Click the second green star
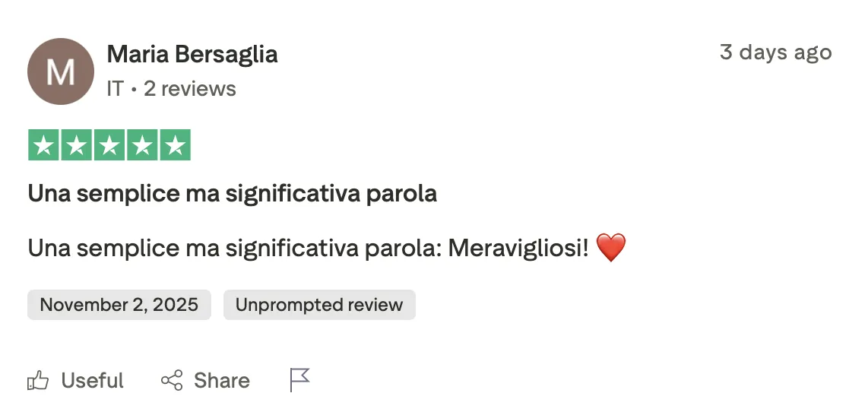 click(x=77, y=145)
